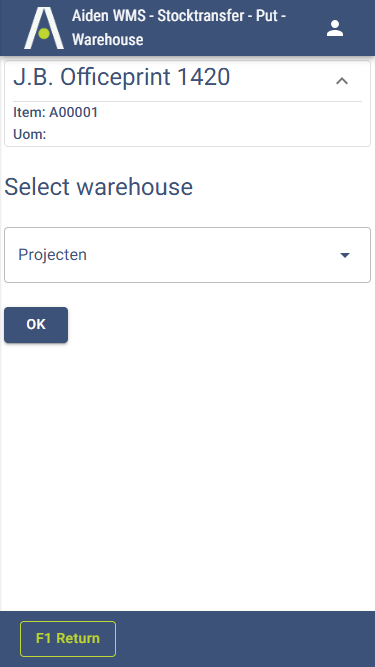Image resolution: width=375 pixels, height=667 pixels.
Task: Click the Aiden logo in header
Action: (44, 28)
